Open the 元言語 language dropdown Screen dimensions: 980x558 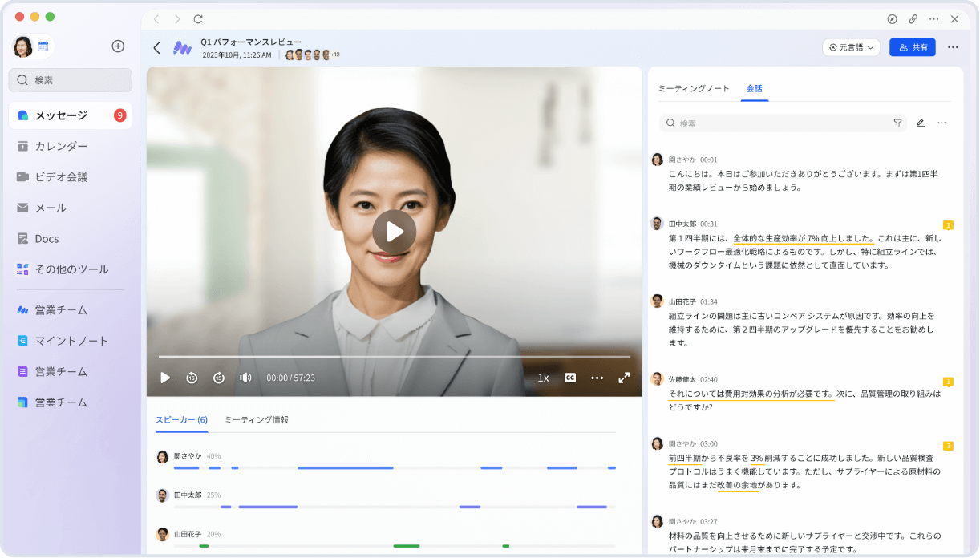[851, 47]
